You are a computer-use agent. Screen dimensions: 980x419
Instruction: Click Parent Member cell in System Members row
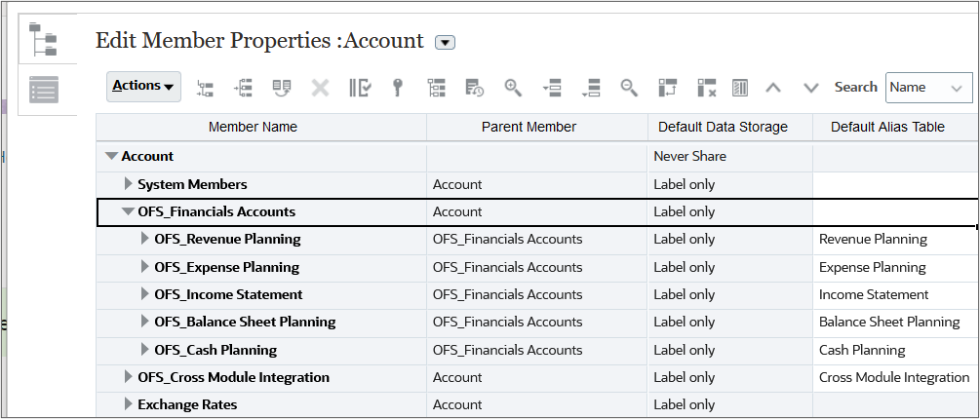click(x=537, y=185)
